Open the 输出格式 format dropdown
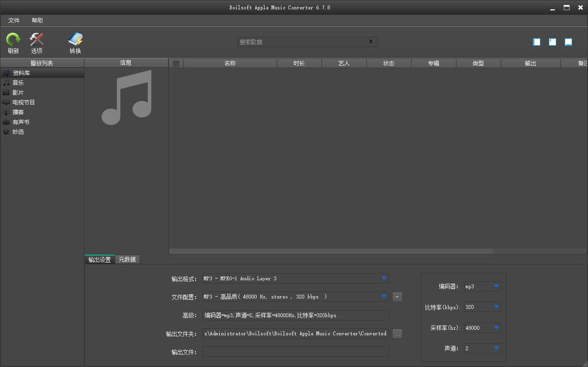The image size is (588, 367). click(384, 278)
